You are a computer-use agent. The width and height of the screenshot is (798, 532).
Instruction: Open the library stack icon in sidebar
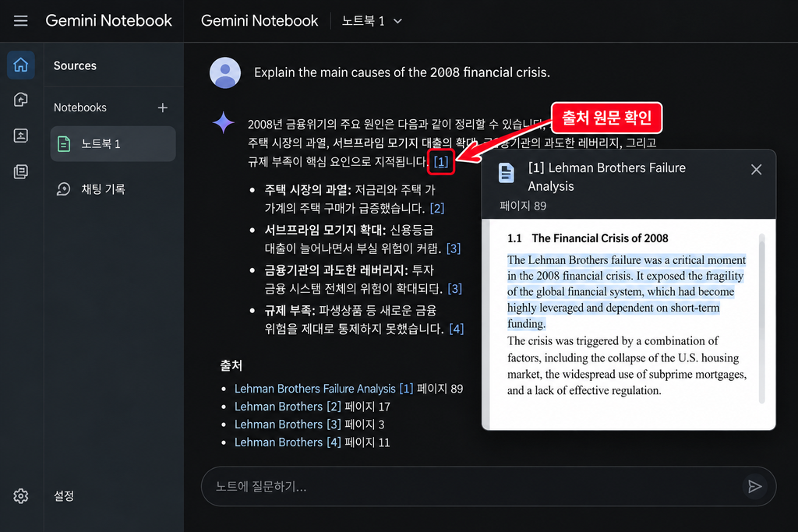point(21,171)
